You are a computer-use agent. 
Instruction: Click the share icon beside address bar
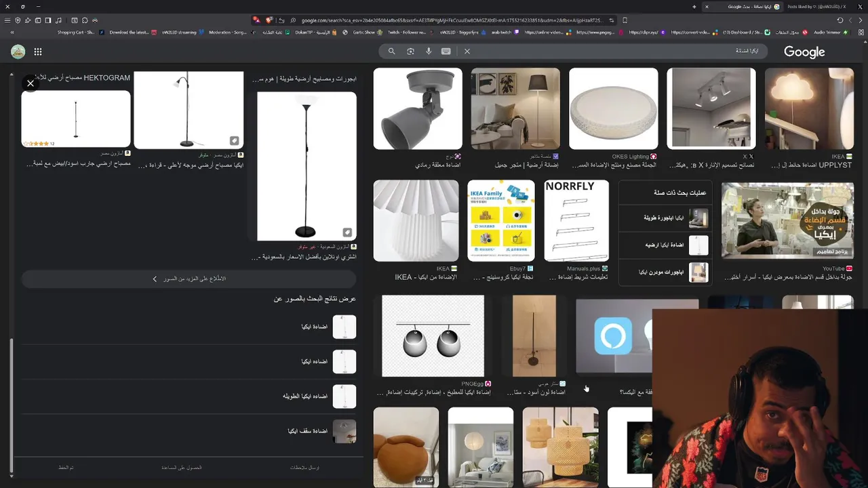click(281, 20)
